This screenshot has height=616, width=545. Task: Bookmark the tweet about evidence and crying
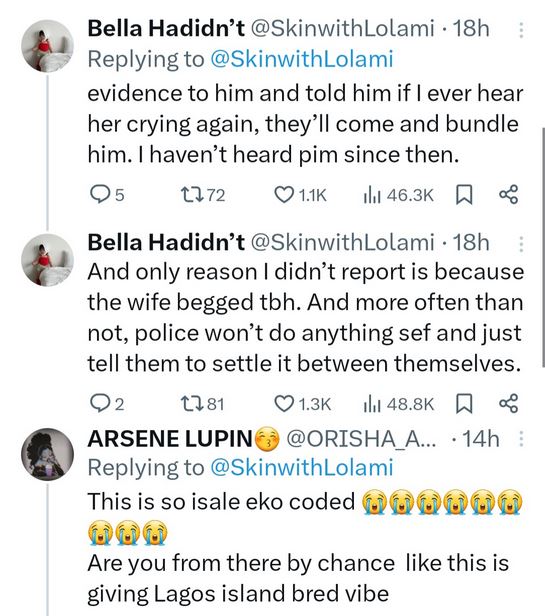[x=464, y=195]
